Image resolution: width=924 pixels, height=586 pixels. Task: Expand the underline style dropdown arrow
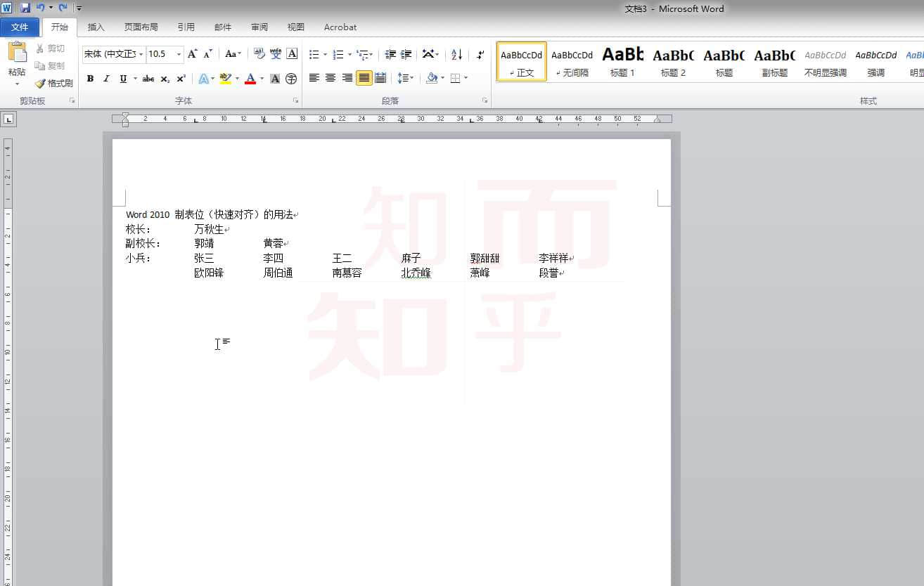pos(135,79)
